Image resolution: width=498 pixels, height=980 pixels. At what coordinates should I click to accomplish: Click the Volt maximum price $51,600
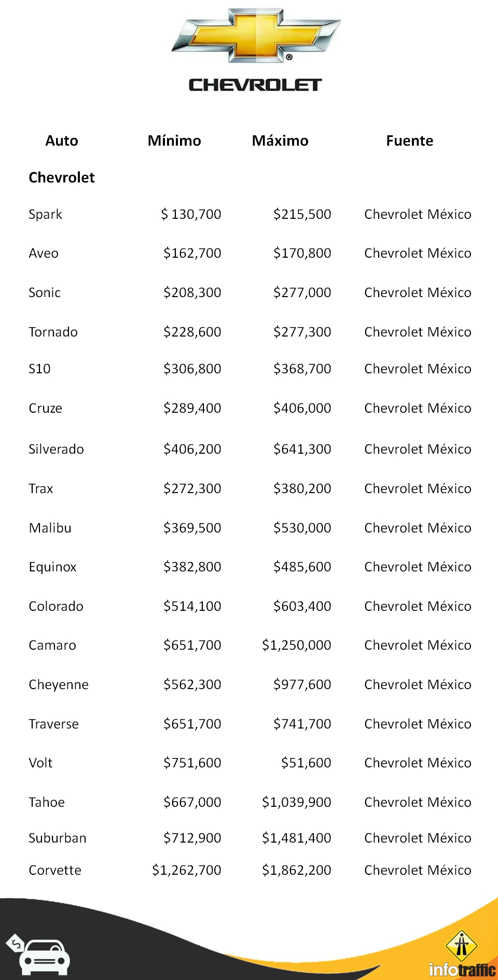[x=306, y=763]
